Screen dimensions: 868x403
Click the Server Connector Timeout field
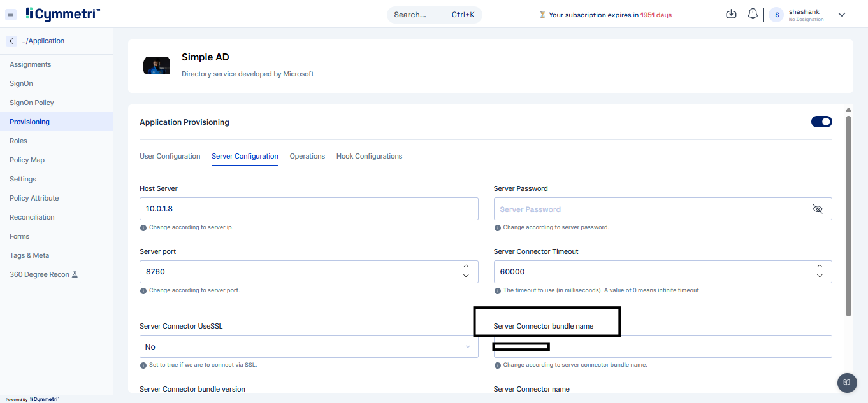[x=663, y=271]
